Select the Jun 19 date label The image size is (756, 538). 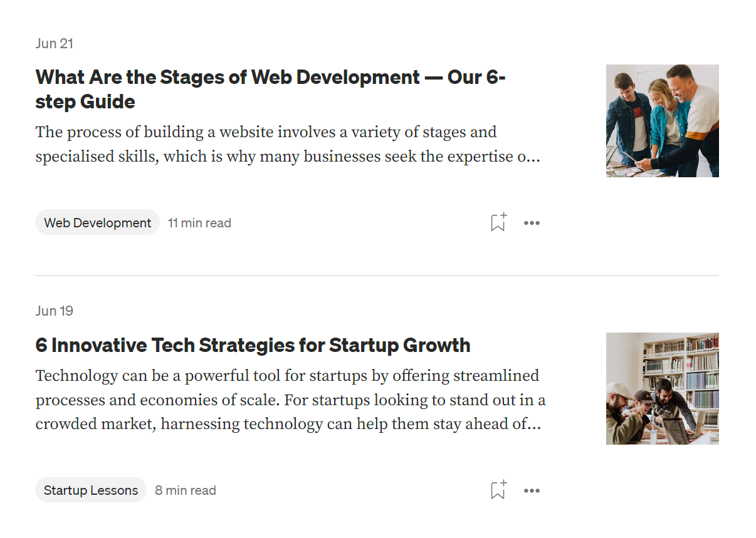[x=54, y=311]
